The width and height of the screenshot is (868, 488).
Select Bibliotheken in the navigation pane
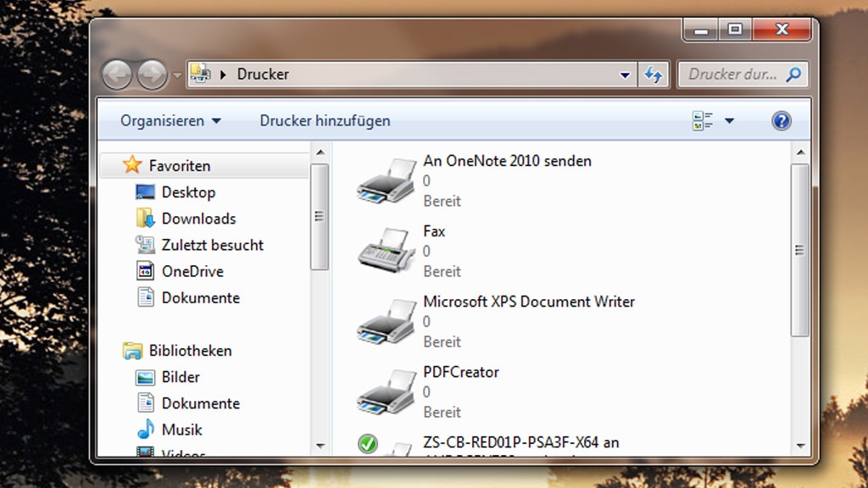[191, 351]
